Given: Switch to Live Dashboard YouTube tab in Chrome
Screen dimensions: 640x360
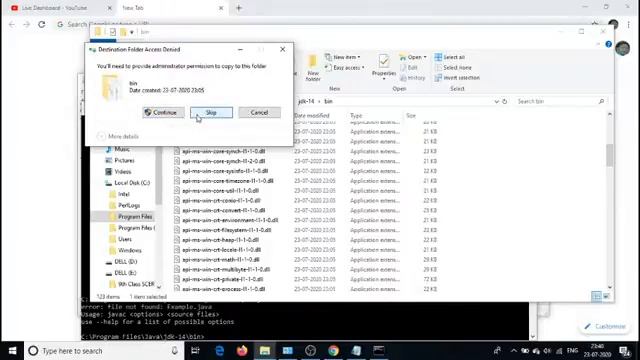Looking at the screenshot, I should (61, 8).
